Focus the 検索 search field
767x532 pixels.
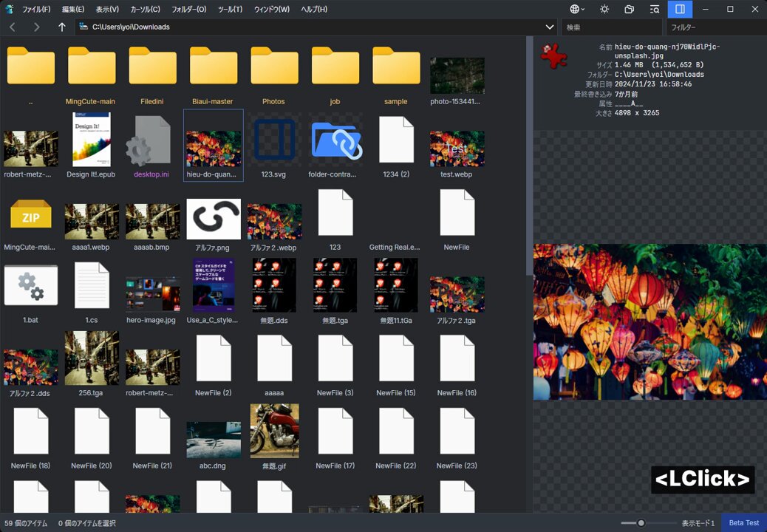(x=611, y=27)
